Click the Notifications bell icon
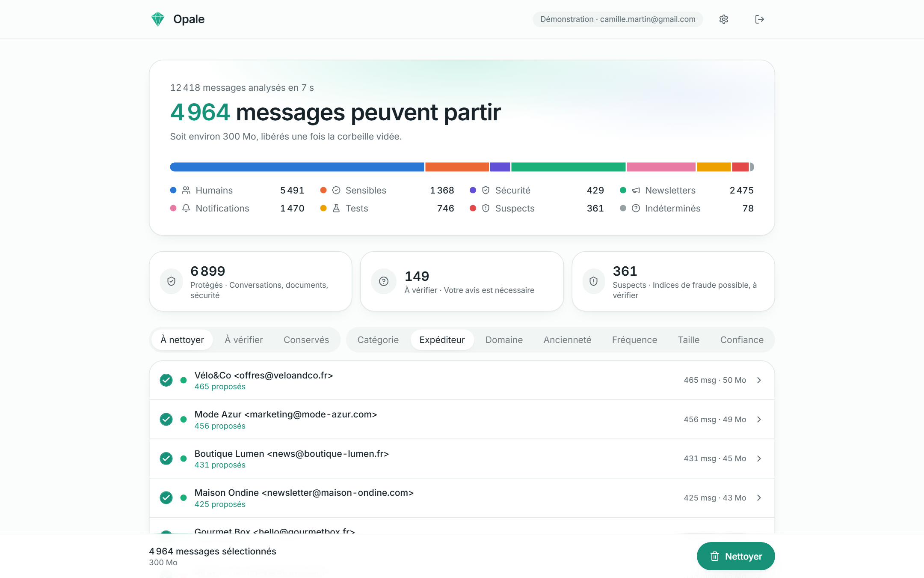This screenshot has width=924, height=578. click(186, 208)
